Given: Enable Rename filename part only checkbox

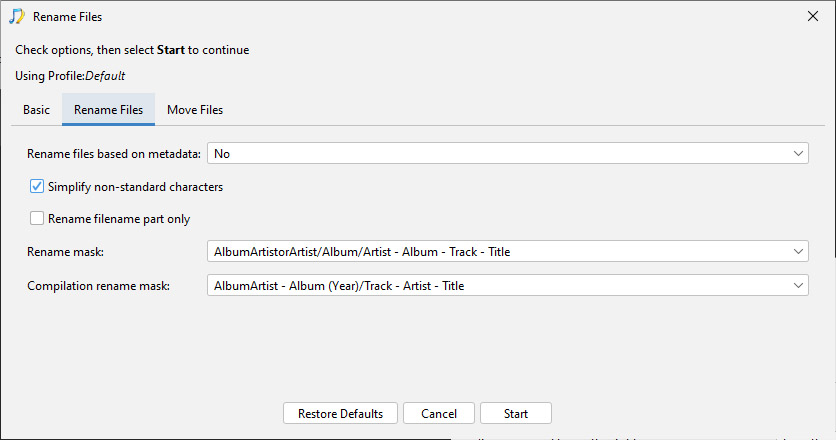Looking at the screenshot, I should pyautogui.click(x=37, y=218).
